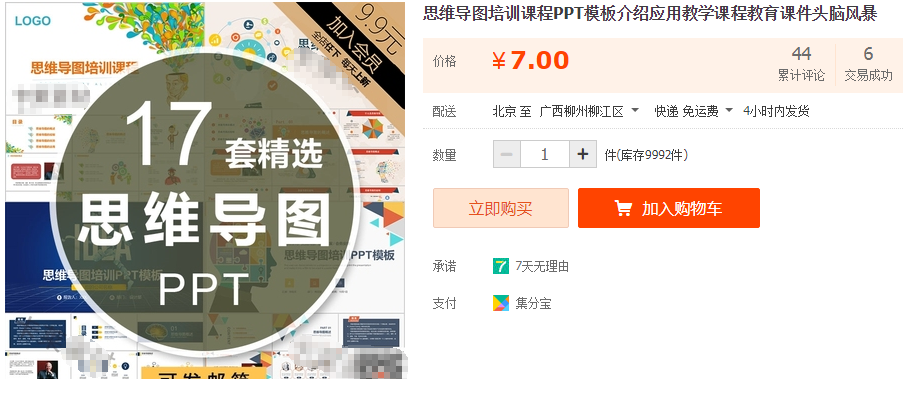Click the shopping cart icon on 加入购物车
This screenshot has width=917, height=402.
coord(623,208)
